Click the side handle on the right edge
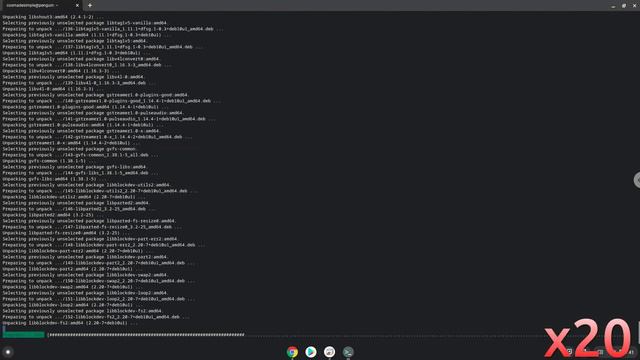The width and height of the screenshot is (640, 360). click(637, 180)
